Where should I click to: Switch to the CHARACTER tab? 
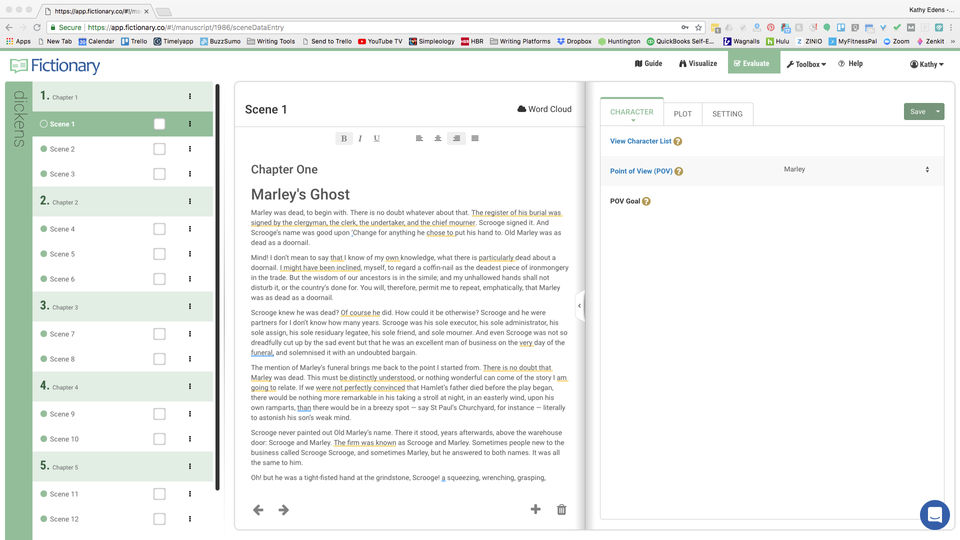click(632, 112)
